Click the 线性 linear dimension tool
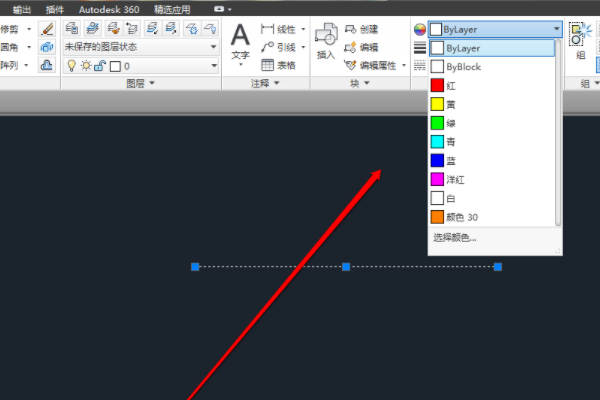600x400 pixels. pos(278,29)
